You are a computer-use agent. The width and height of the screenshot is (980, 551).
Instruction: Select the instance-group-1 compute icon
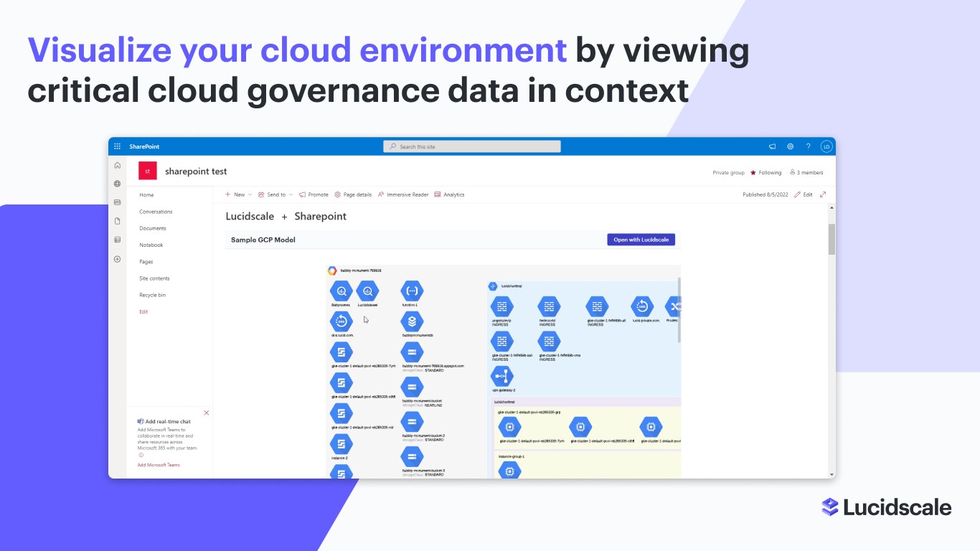click(509, 470)
